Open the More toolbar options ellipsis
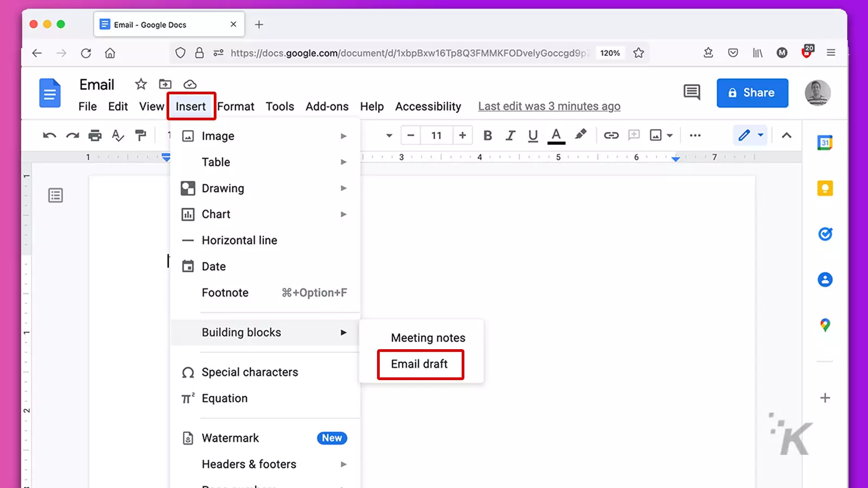Viewport: 868px width, 488px height. click(695, 136)
